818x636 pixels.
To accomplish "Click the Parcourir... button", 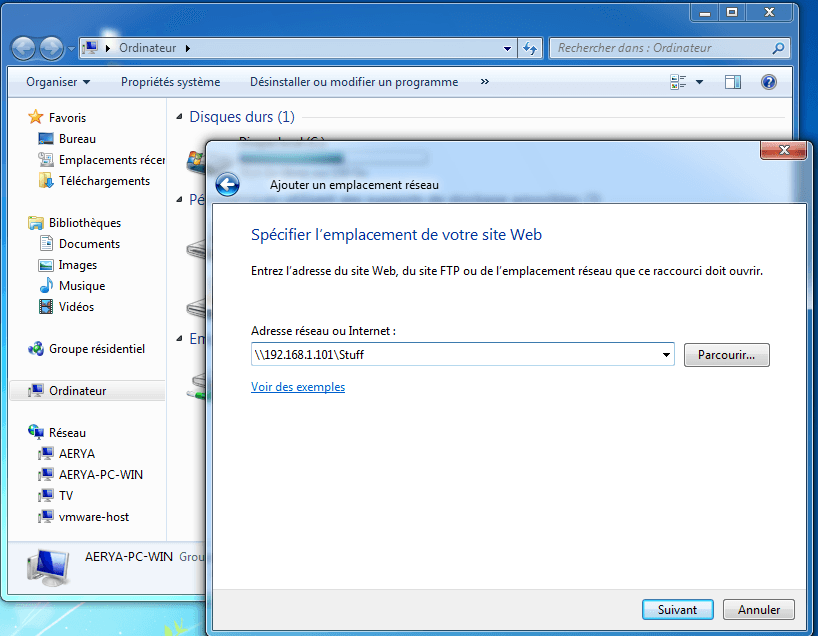I will [x=726, y=355].
